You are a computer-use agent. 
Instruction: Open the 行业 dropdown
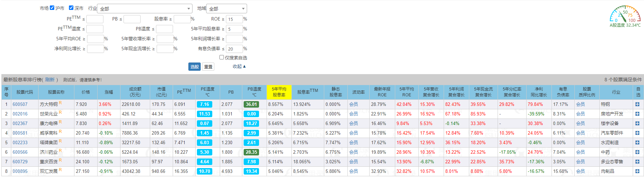[x=145, y=9]
